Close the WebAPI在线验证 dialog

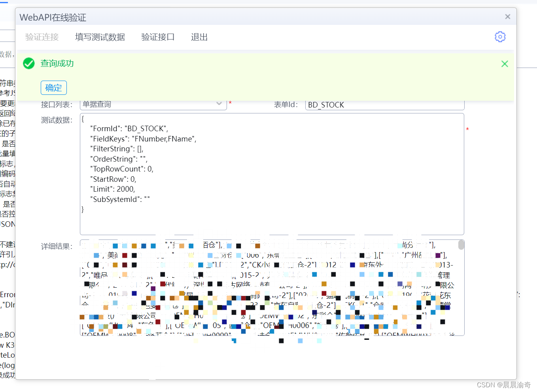508,17
